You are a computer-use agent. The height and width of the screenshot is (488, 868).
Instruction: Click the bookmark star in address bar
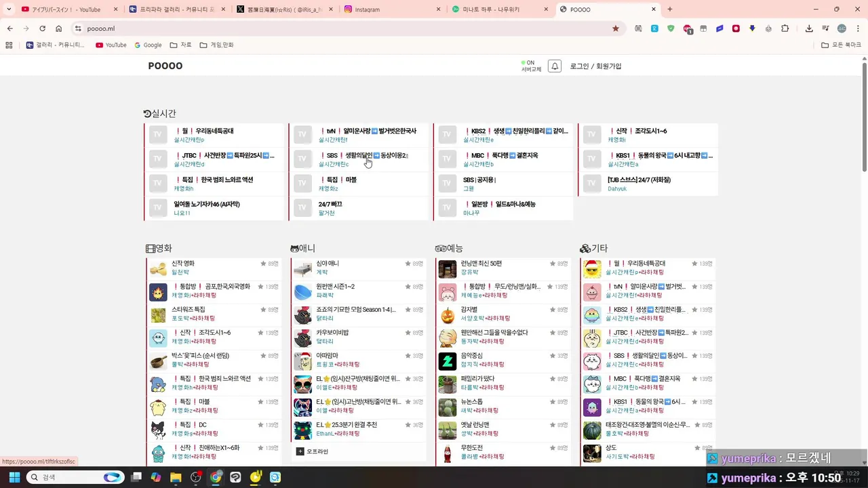616,28
